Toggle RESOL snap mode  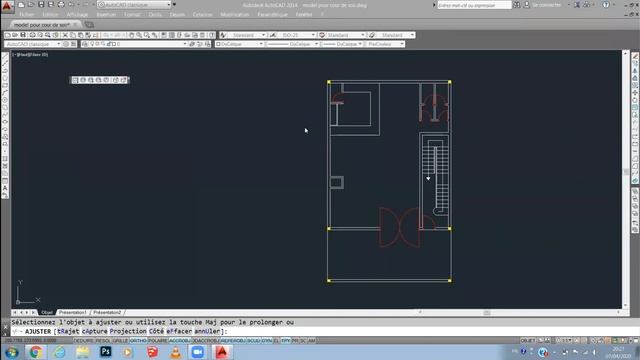[103, 340]
